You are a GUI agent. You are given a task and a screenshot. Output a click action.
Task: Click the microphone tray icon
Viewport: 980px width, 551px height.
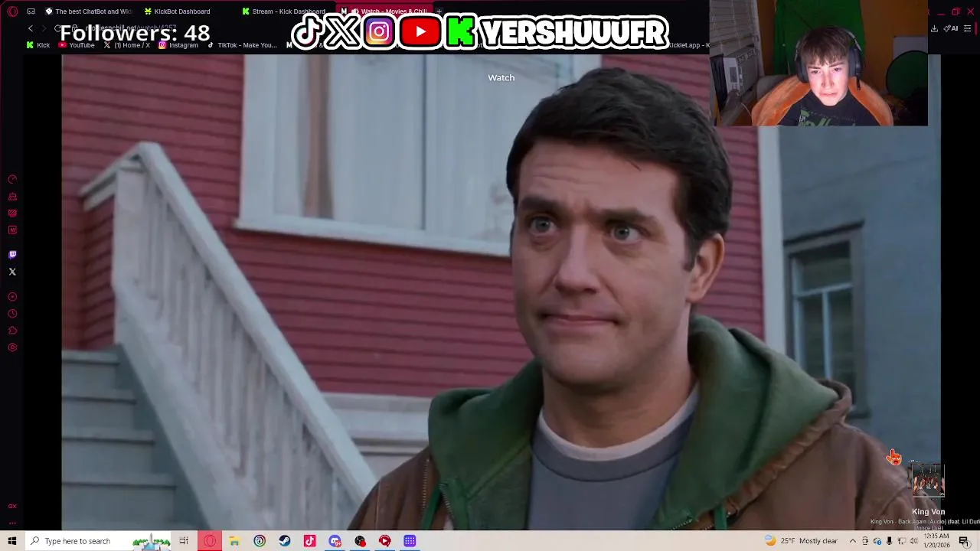(889, 541)
